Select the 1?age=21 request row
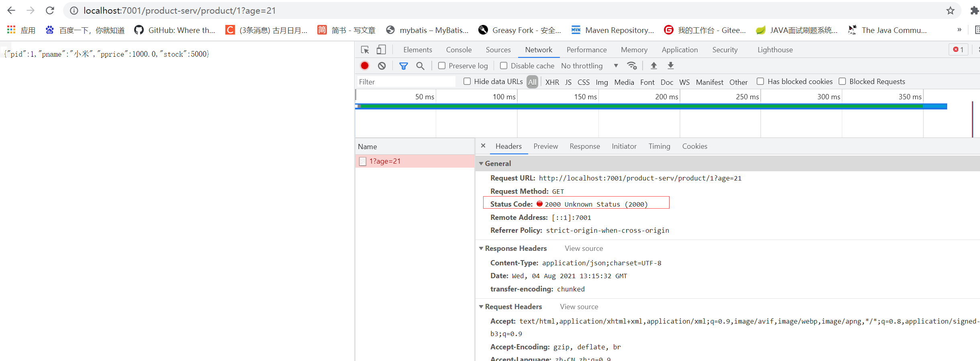The width and height of the screenshot is (980, 361). coord(414,161)
